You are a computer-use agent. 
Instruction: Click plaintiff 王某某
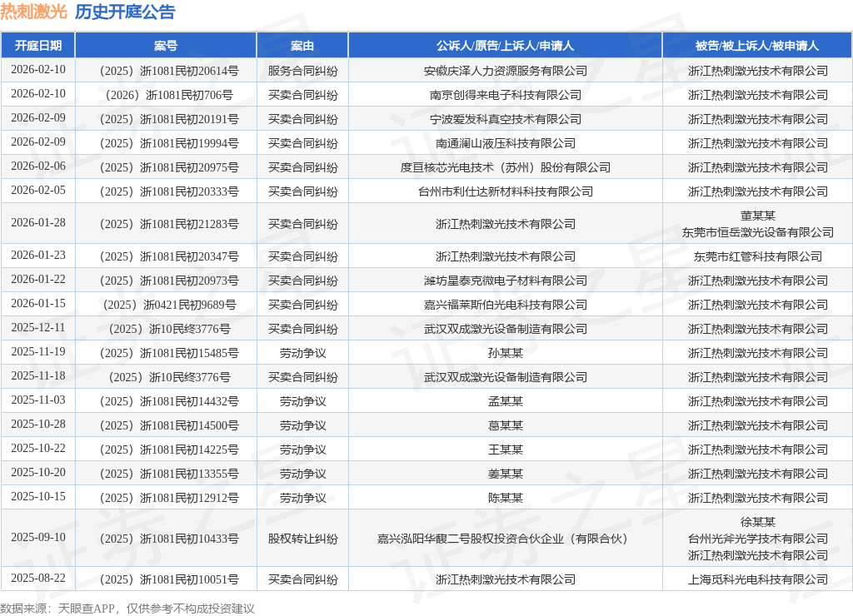point(506,450)
